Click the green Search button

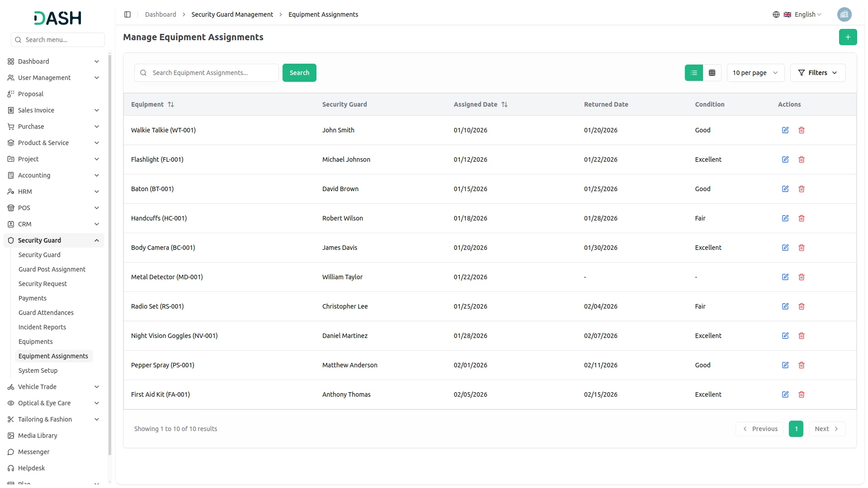pos(299,73)
